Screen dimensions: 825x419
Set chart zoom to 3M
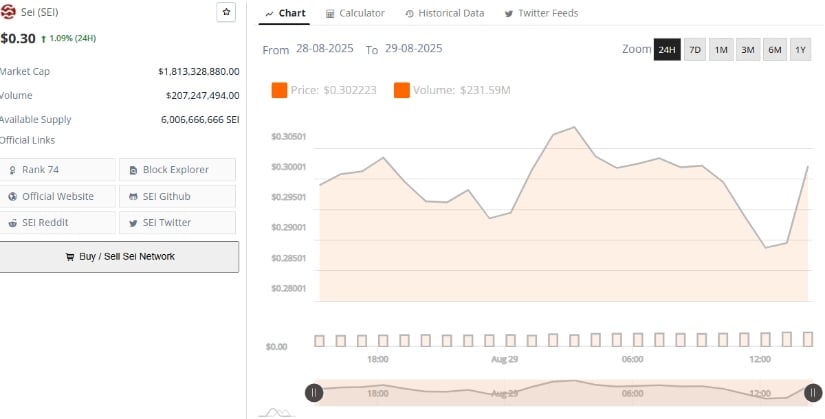[x=748, y=49]
